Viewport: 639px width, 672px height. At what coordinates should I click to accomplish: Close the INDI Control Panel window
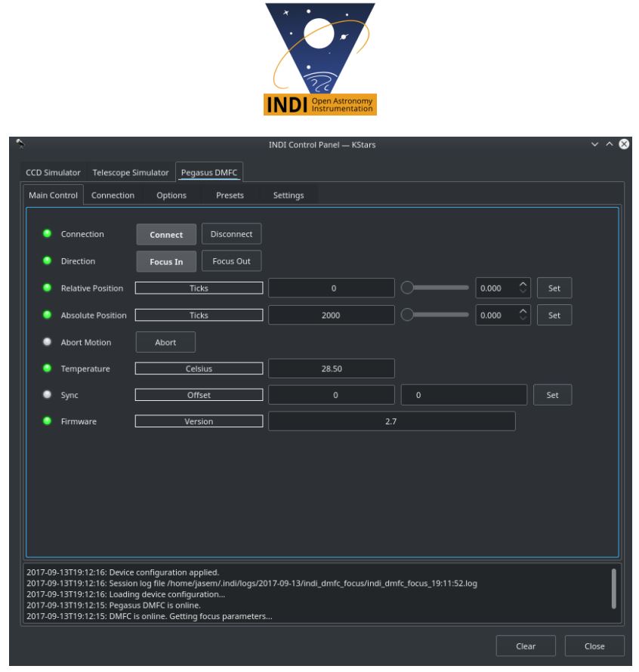pyautogui.click(x=624, y=144)
